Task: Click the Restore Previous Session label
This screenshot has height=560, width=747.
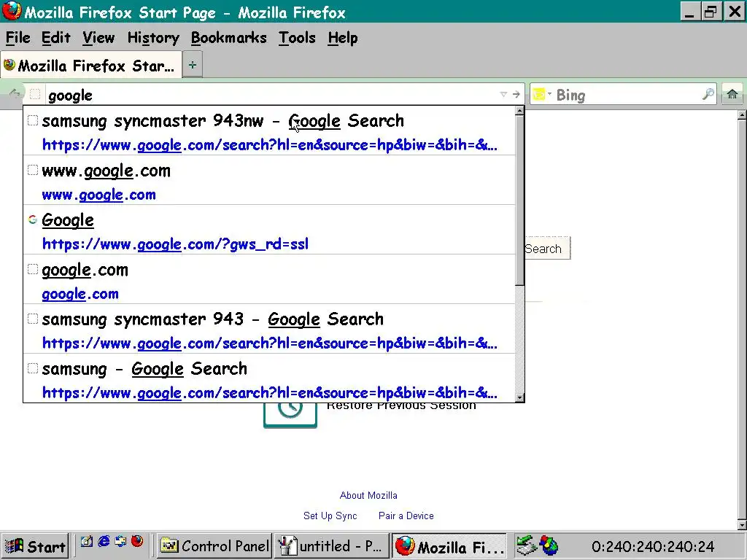Action: [401, 406]
